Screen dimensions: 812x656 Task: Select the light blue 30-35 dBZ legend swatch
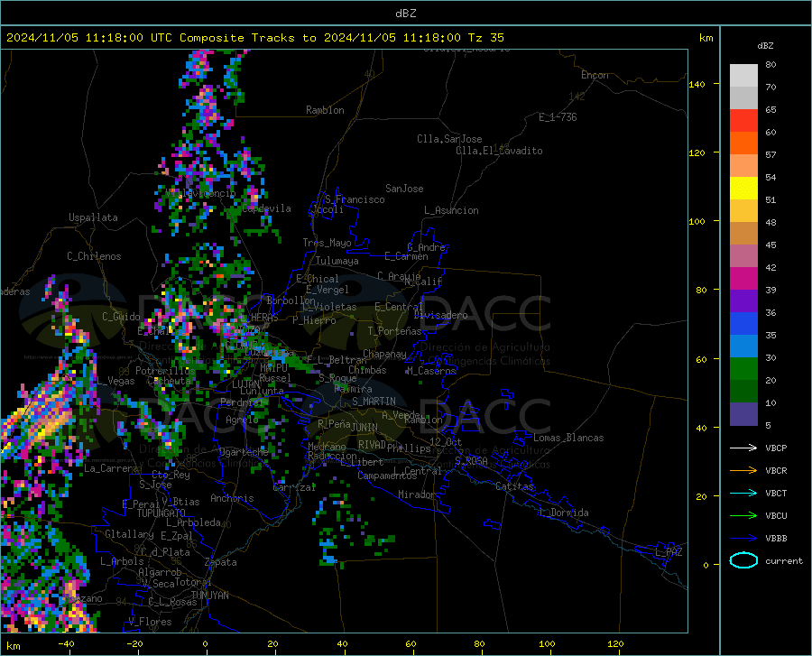(743, 346)
